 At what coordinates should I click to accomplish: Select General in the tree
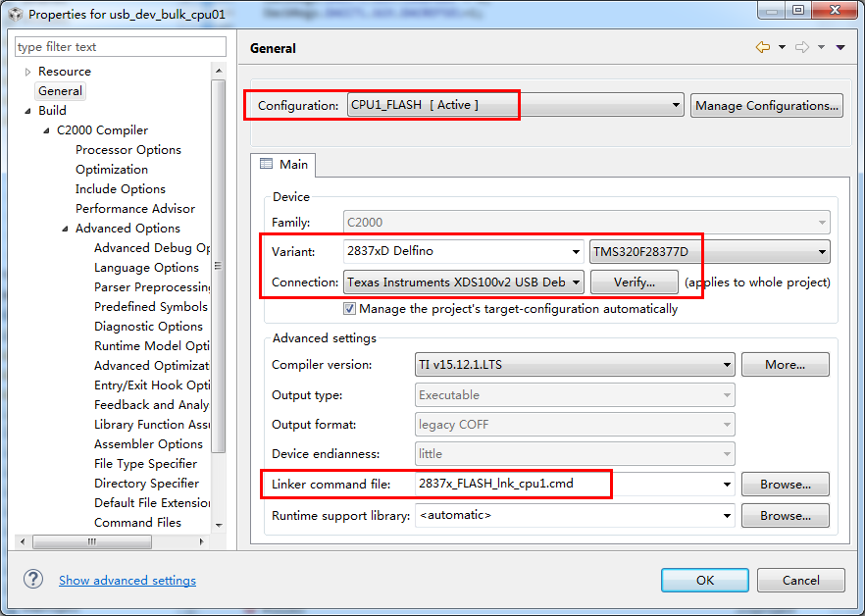[60, 91]
